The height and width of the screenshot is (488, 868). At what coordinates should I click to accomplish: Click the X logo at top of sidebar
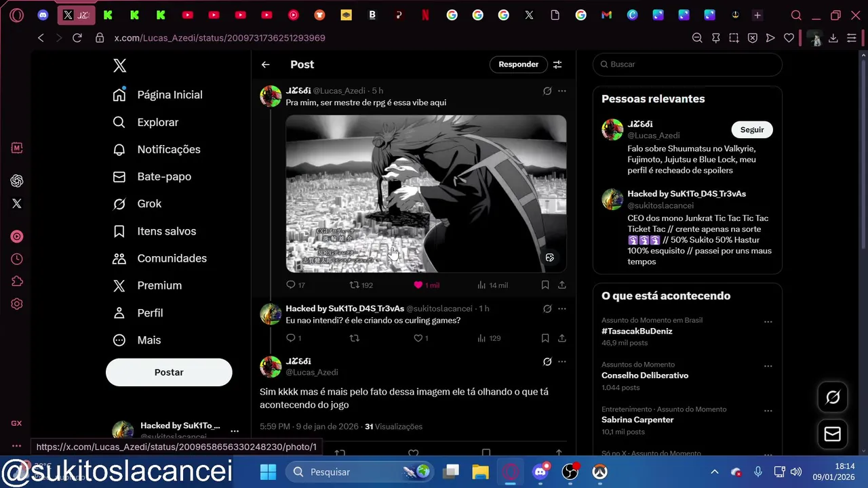tap(119, 65)
